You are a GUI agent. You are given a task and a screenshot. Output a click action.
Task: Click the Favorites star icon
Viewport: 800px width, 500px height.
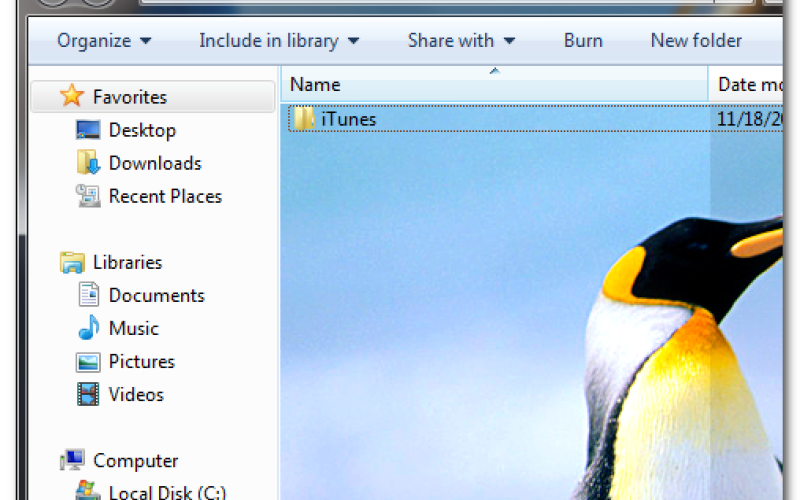point(72,97)
